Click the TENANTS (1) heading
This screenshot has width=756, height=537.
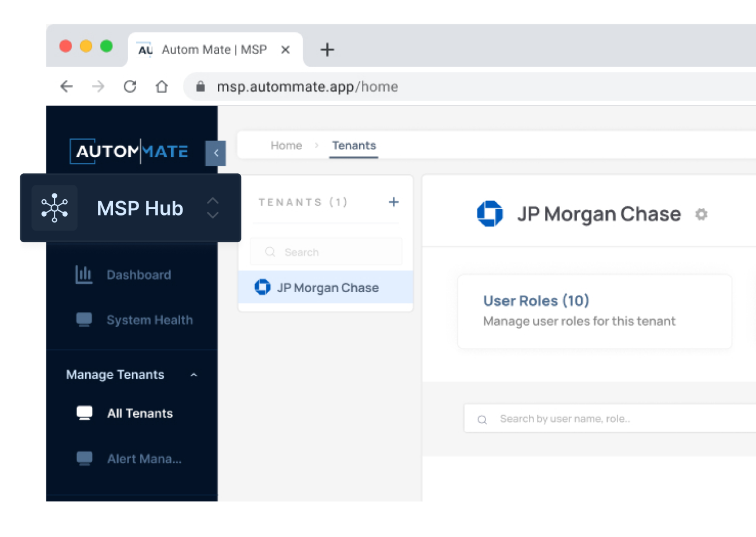[303, 202]
